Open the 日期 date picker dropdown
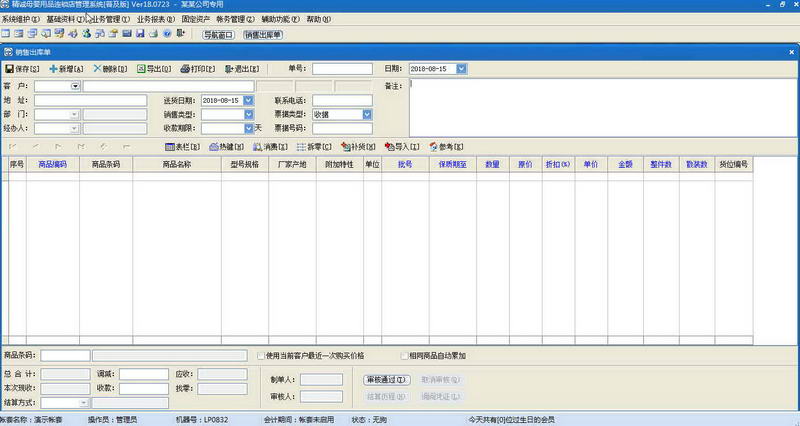800x426 pixels. pyautogui.click(x=461, y=68)
